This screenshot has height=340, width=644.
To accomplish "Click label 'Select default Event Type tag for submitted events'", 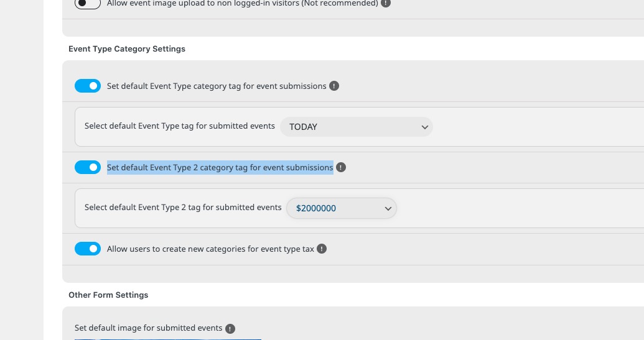I will coord(179,126).
